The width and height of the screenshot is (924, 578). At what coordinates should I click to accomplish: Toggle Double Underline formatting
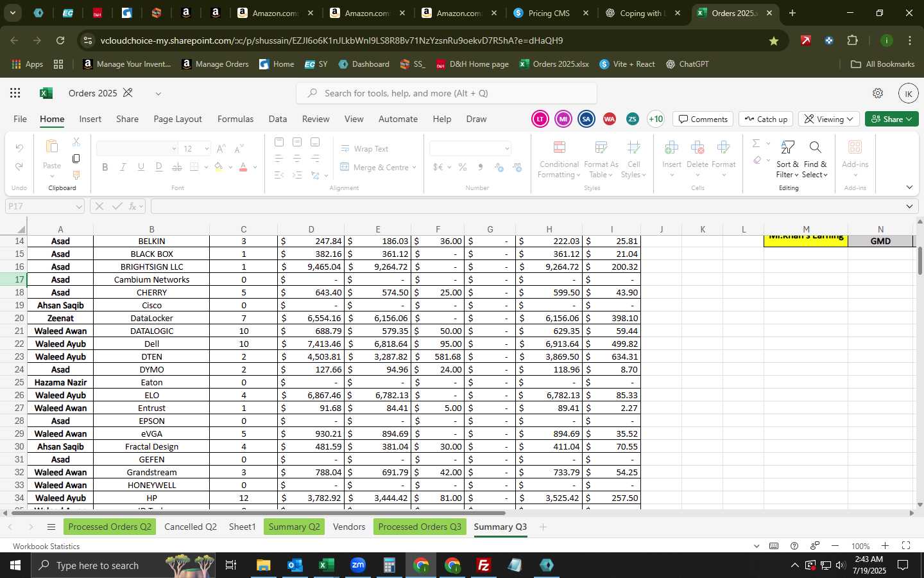click(158, 167)
